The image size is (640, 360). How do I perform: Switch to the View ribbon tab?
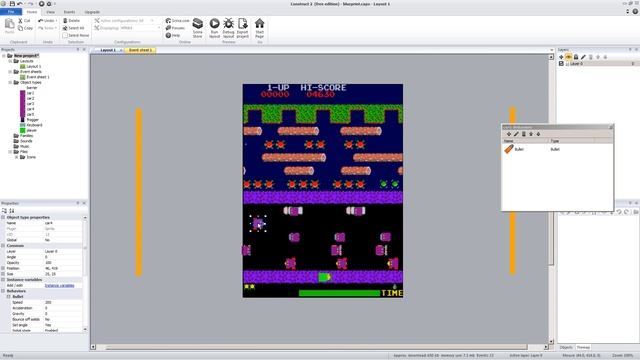pyautogui.click(x=50, y=12)
